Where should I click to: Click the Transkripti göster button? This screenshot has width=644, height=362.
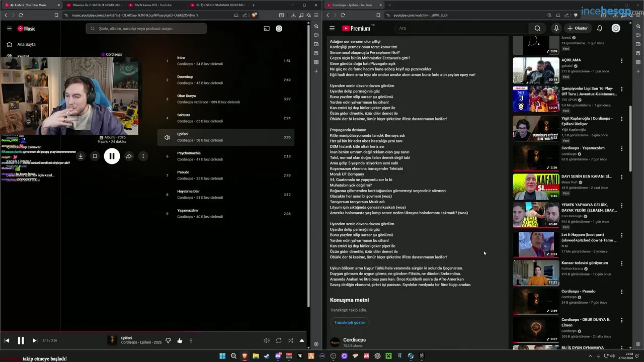[350, 322]
